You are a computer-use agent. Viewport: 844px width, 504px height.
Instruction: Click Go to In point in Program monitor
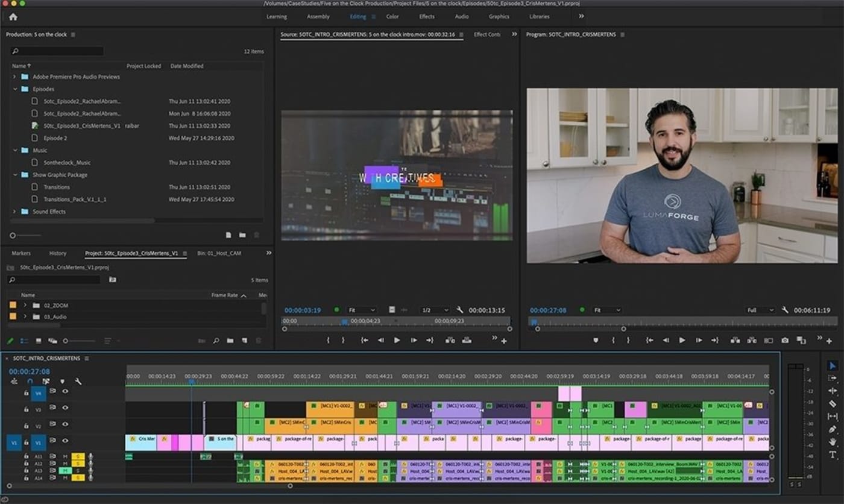click(x=650, y=340)
